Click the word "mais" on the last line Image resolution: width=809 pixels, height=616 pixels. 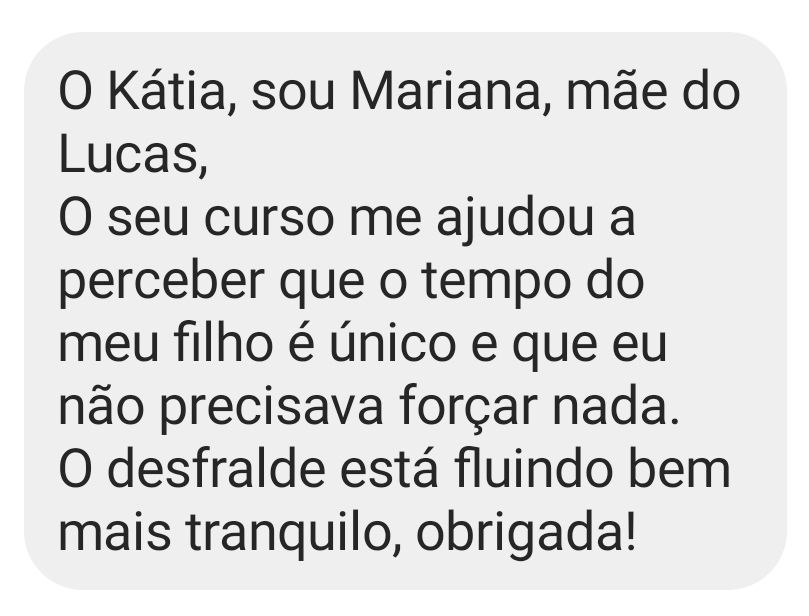point(115,532)
